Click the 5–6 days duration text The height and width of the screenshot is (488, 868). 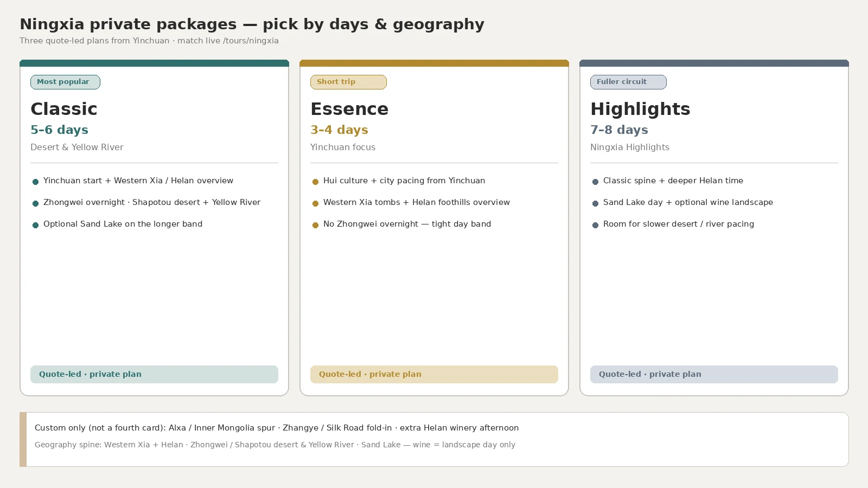[x=59, y=130]
